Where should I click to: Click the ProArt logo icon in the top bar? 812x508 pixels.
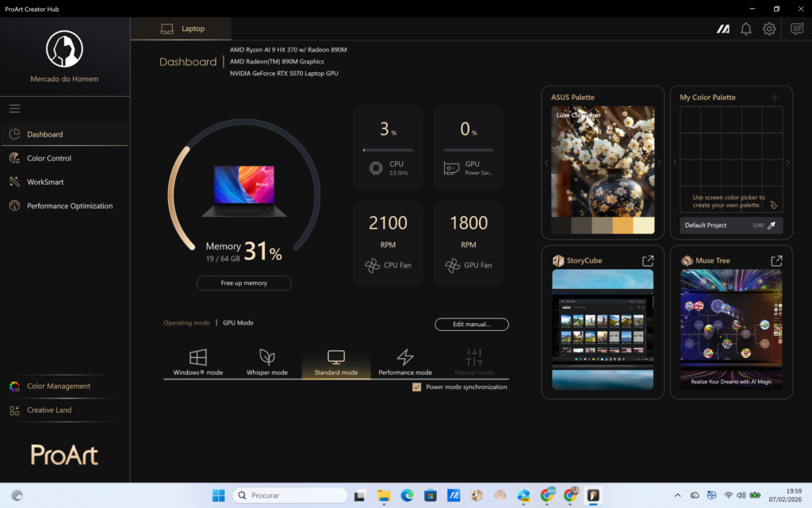pos(722,29)
